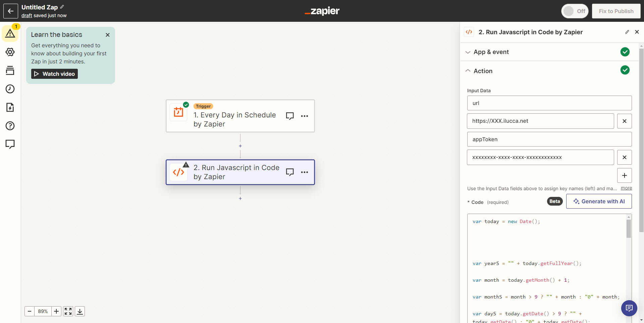
Task: Click the appToken key name field
Action: 549,139
